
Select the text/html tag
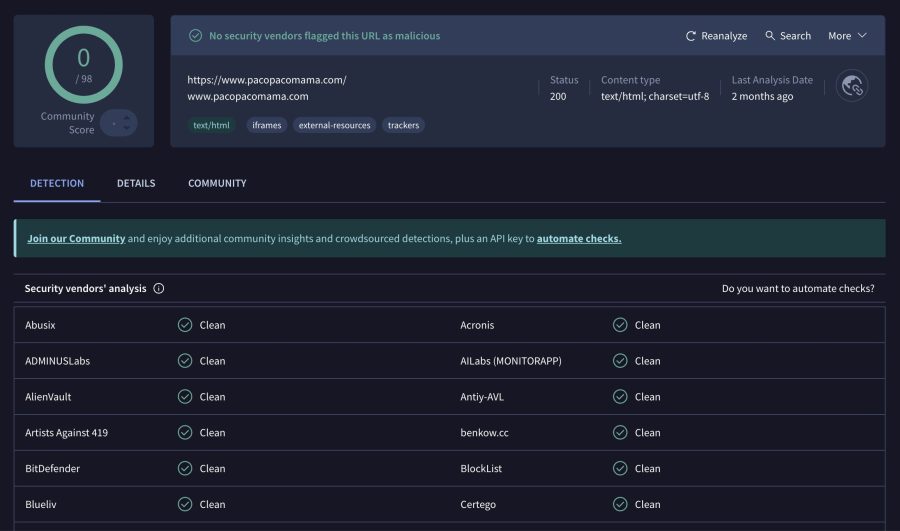pos(211,125)
